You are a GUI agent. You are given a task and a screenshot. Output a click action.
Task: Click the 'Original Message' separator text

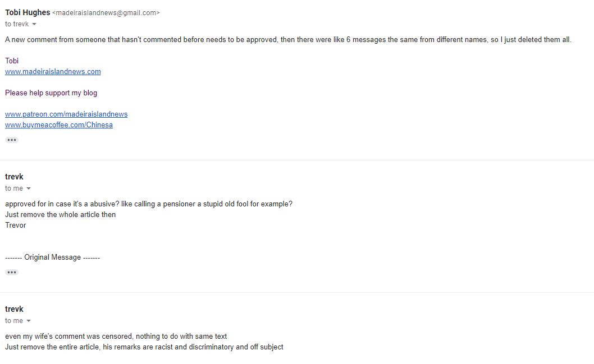tap(52, 257)
